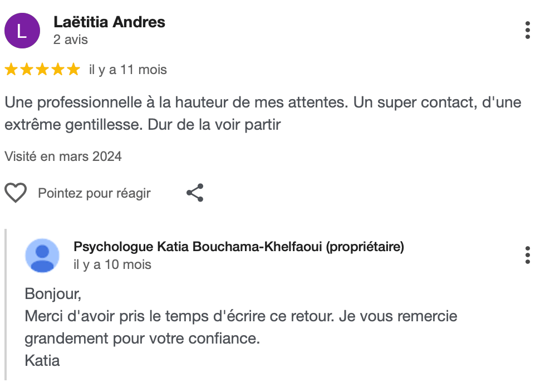The width and height of the screenshot is (550, 392).
Task: Click the "Visité en mars 2024" text
Action: (x=63, y=156)
